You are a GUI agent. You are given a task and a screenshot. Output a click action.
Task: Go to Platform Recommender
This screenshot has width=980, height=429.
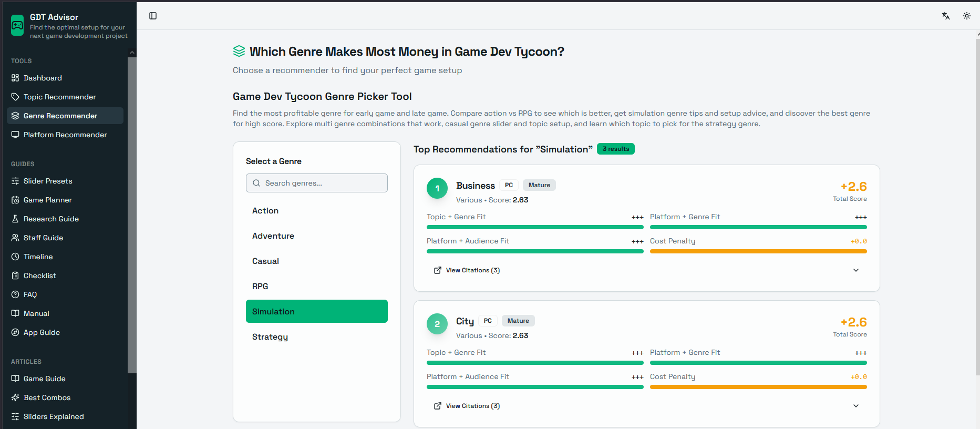[x=65, y=135]
